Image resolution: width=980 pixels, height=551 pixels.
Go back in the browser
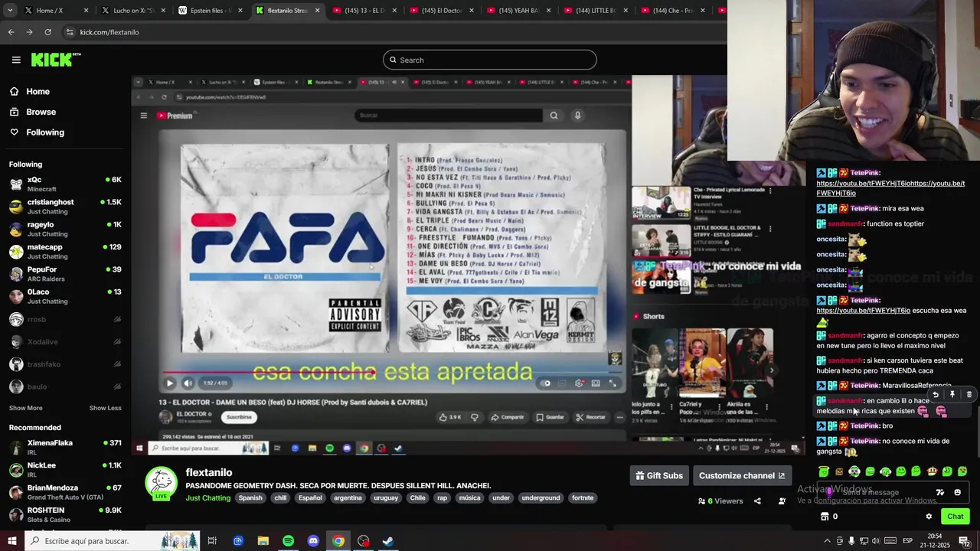[11, 32]
